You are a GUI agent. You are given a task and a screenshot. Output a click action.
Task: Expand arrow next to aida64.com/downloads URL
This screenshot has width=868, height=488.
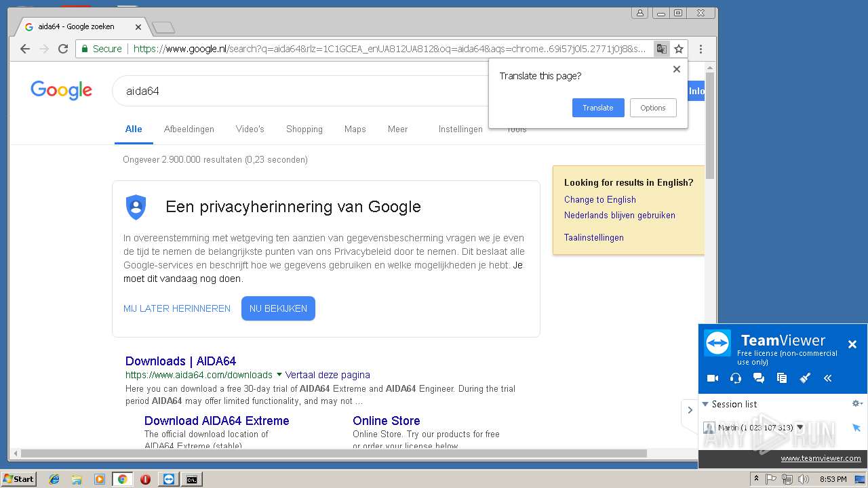279,375
